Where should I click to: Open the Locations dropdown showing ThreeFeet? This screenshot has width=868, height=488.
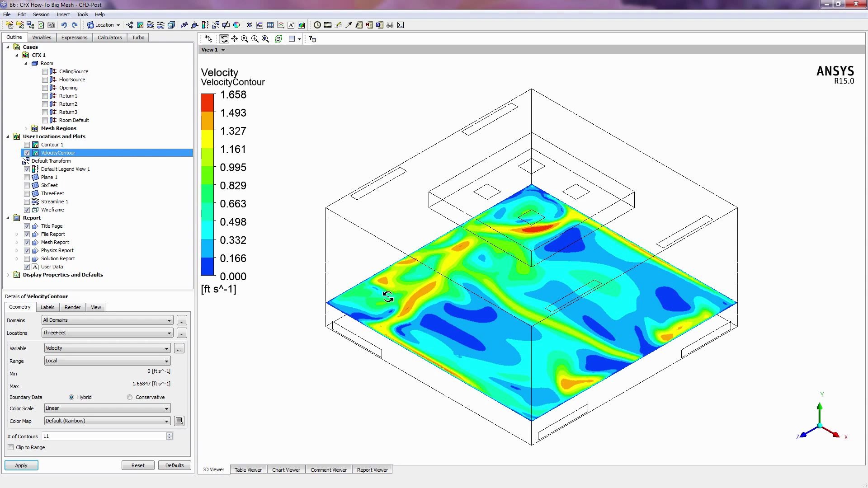[x=107, y=333]
